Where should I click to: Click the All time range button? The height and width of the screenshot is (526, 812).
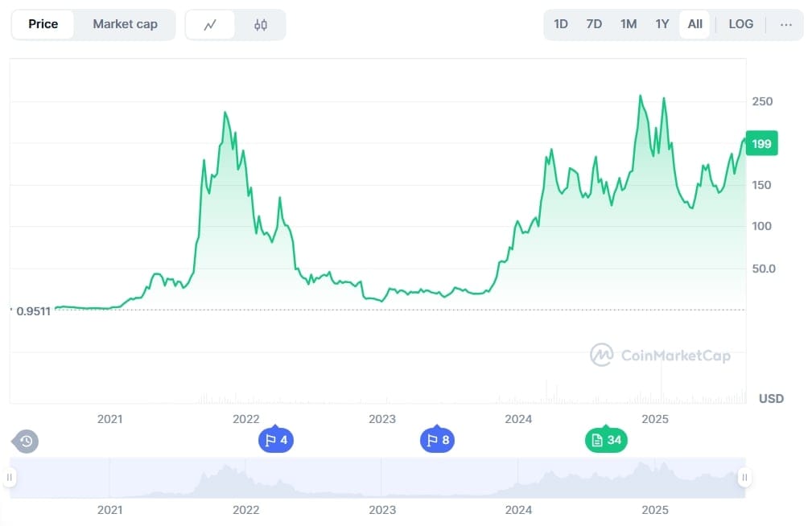(x=695, y=24)
